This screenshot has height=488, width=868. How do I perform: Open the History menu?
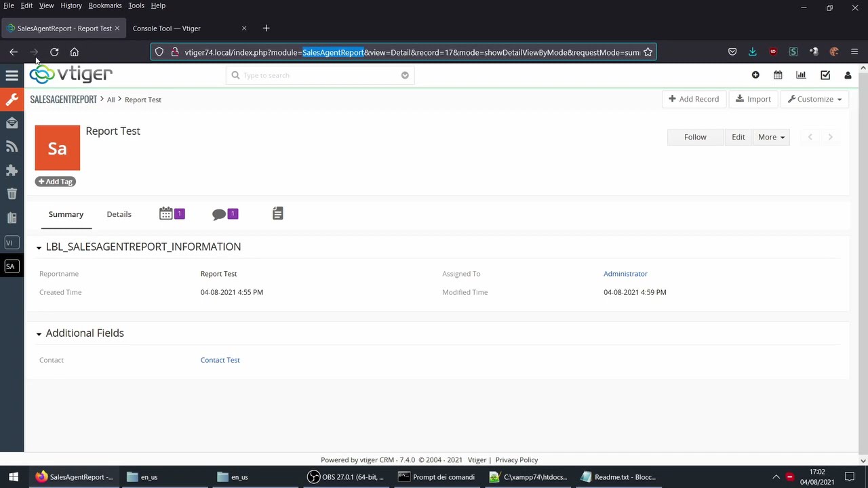click(71, 5)
